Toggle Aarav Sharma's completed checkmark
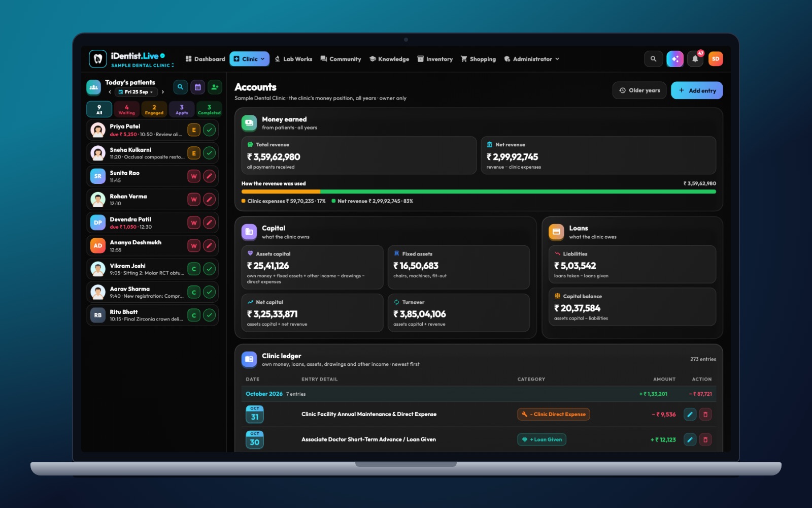812x508 pixels. point(209,292)
